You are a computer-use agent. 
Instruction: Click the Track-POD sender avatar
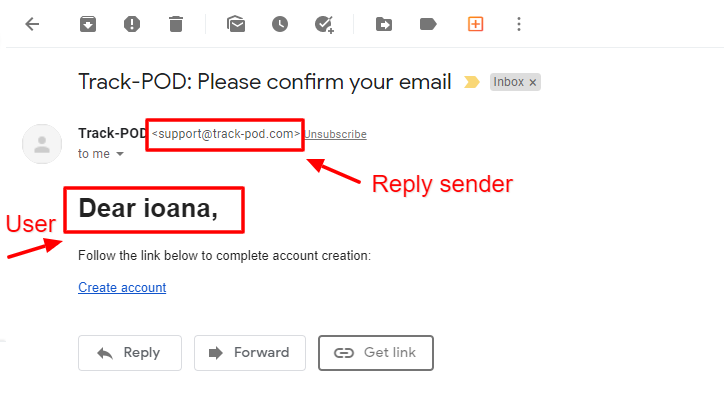coord(42,144)
